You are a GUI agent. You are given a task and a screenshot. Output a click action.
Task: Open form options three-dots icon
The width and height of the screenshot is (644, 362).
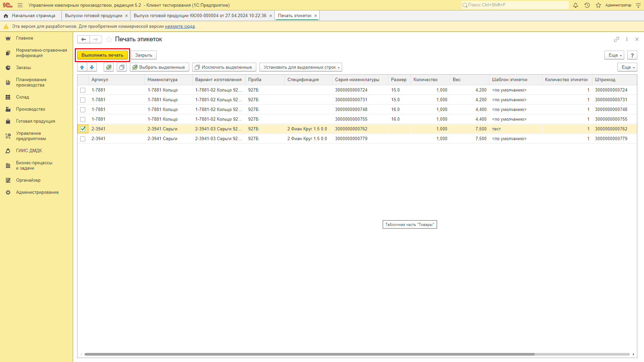[x=627, y=39]
